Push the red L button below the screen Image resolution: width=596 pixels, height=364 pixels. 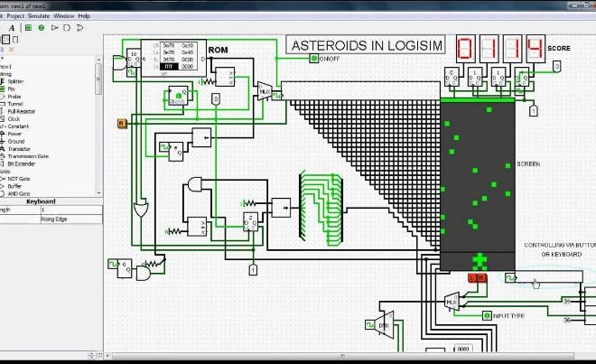(472, 278)
